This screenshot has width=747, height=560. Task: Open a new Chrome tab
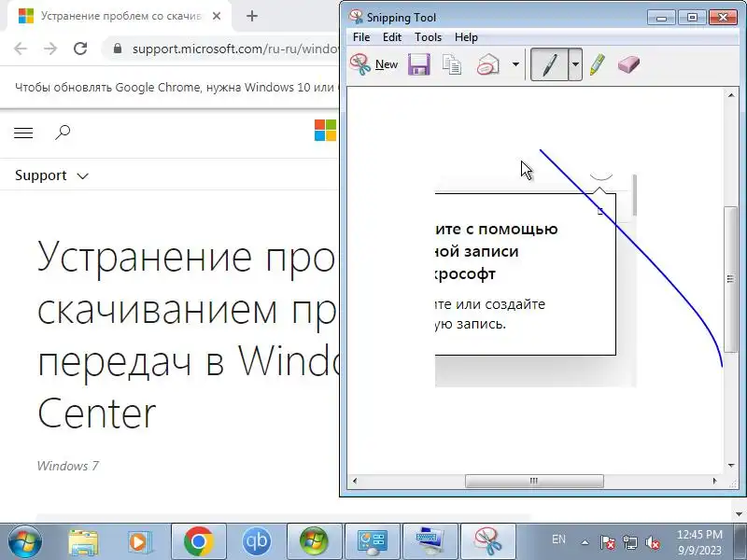click(252, 16)
